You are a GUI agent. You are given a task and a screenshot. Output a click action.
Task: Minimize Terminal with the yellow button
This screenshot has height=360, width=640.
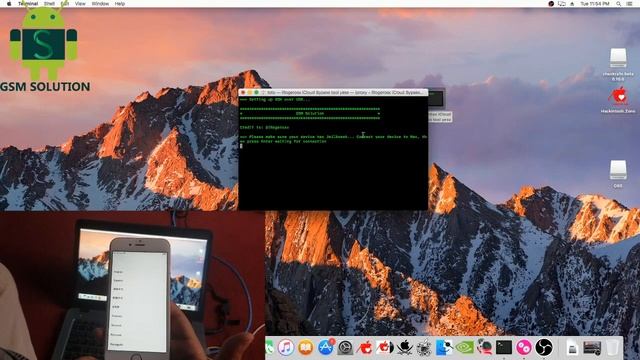pos(250,93)
